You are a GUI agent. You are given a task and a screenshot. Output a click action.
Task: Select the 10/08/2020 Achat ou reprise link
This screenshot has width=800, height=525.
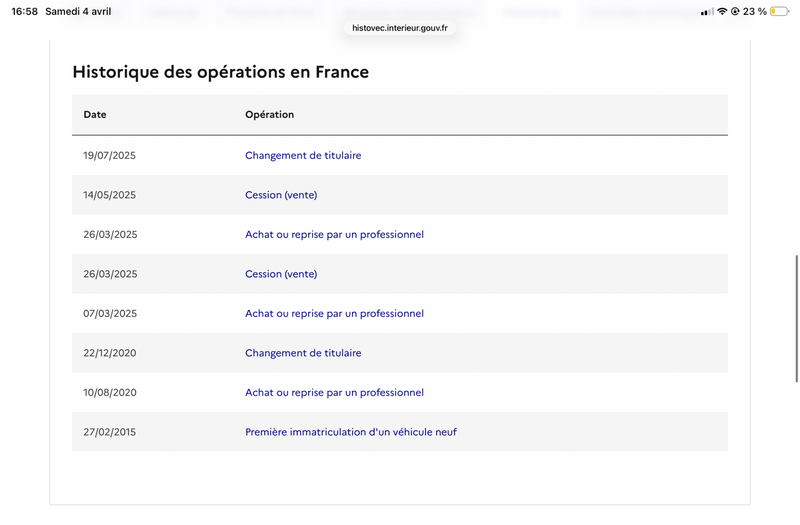(x=334, y=393)
